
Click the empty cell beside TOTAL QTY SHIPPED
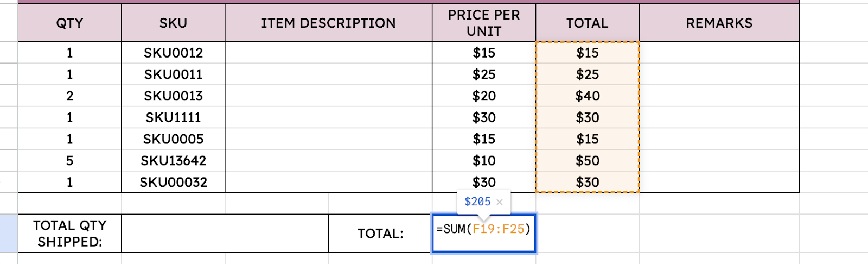225,234
